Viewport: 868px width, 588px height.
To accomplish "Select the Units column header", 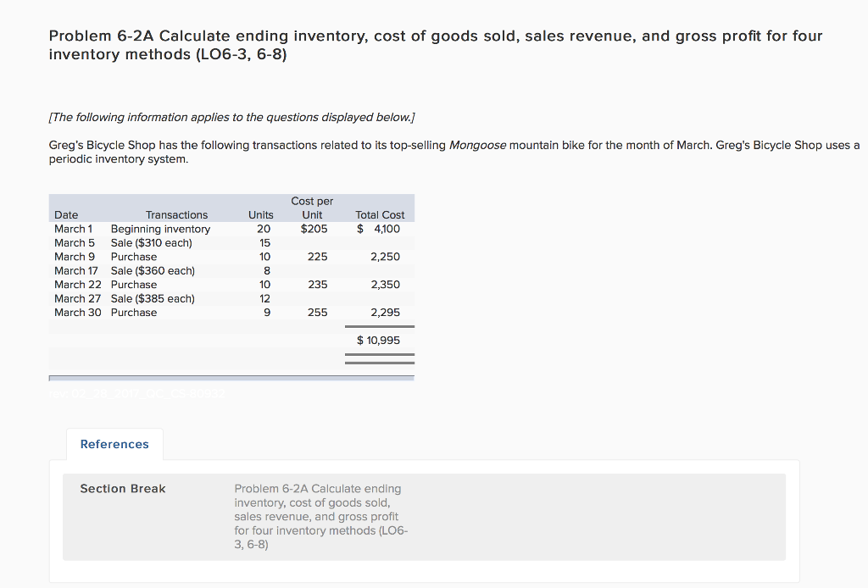I will 260,214.
